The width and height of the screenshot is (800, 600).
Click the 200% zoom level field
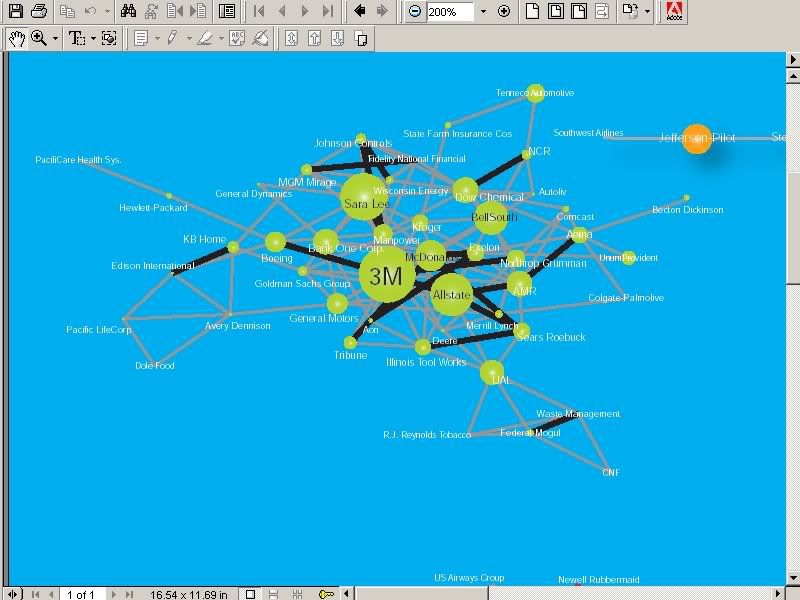(450, 12)
